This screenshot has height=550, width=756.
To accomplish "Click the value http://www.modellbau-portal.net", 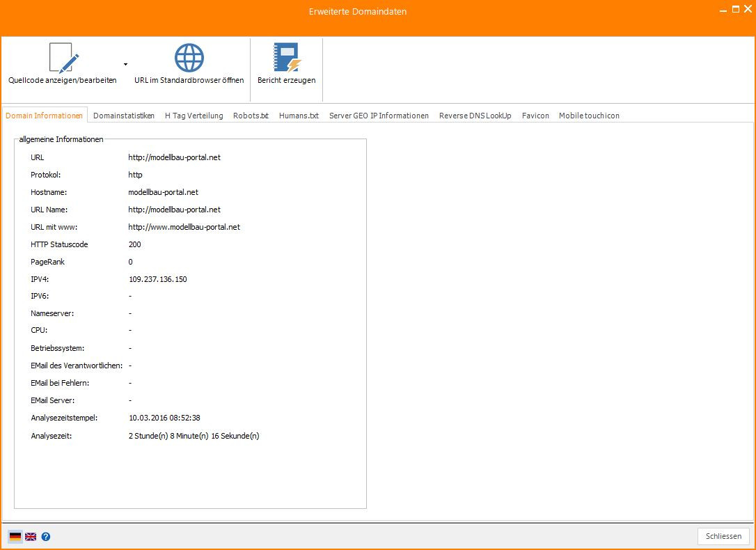I will pyautogui.click(x=184, y=227).
